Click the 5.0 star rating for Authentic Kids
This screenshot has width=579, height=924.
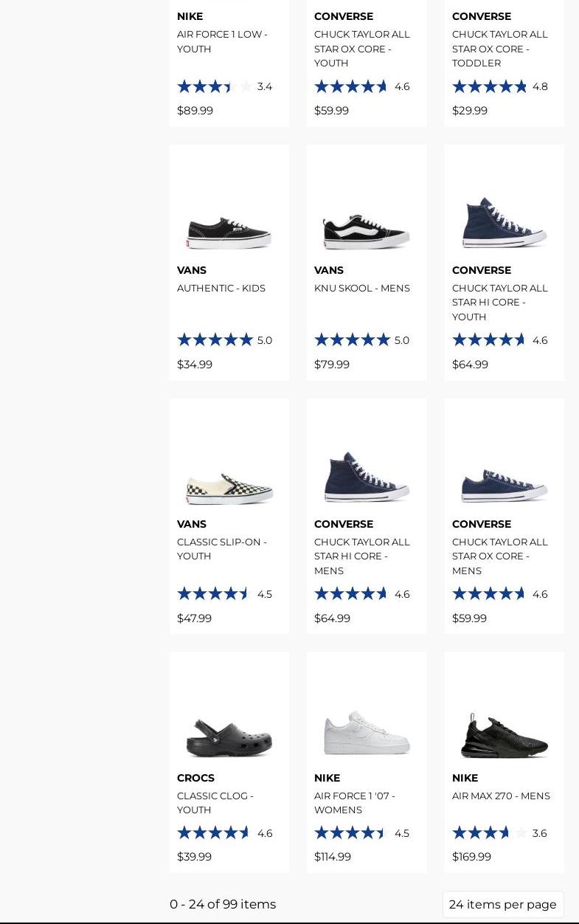coord(224,340)
